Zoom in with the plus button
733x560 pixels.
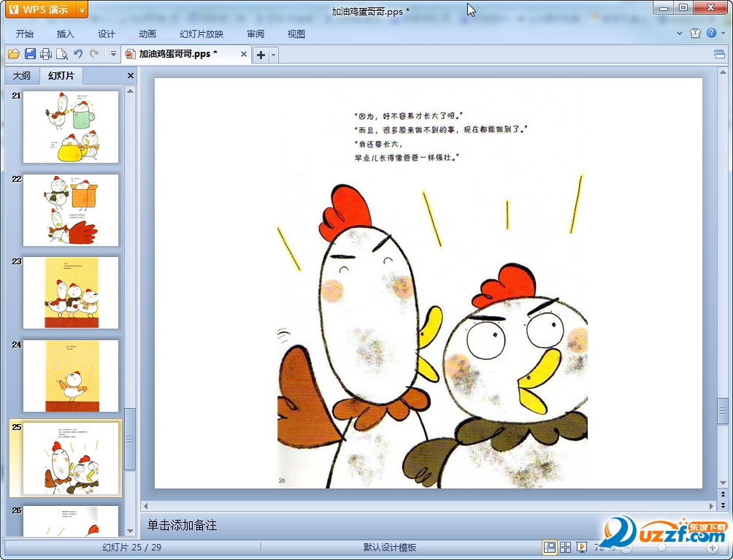pyautogui.click(x=713, y=548)
